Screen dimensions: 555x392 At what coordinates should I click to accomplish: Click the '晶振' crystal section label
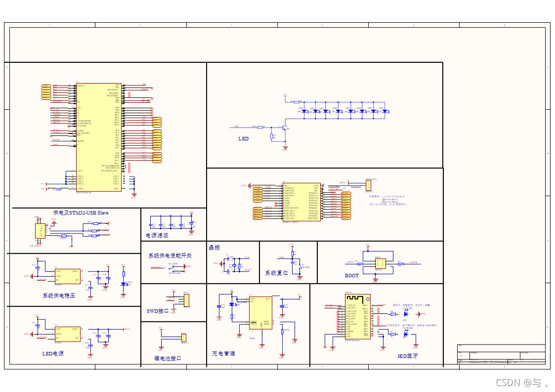[214, 248]
